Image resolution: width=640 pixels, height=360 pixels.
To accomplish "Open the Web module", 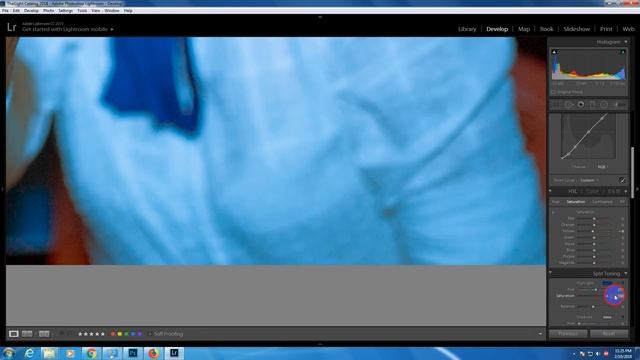I will 629,29.
